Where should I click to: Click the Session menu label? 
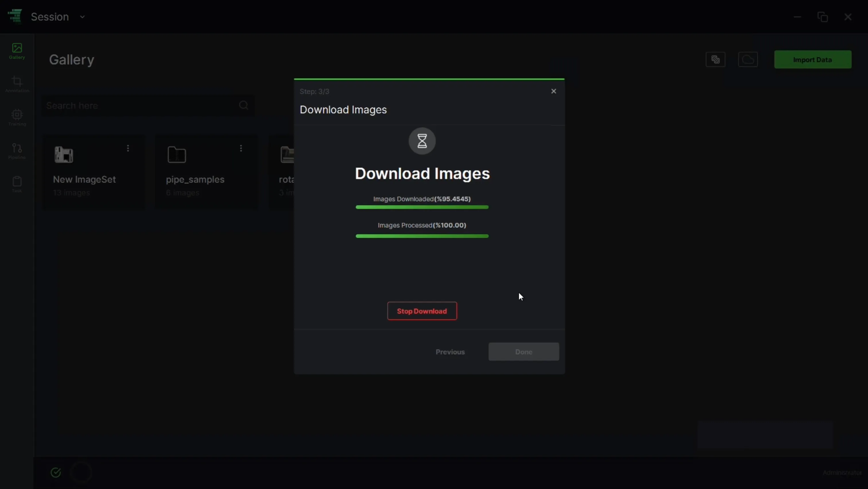click(x=50, y=17)
